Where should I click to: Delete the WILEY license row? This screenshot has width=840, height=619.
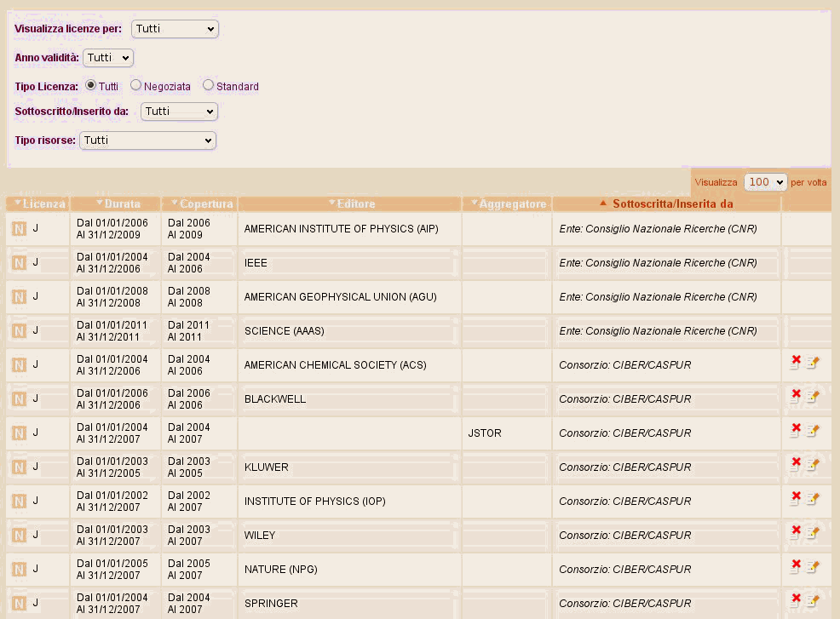pyautogui.click(x=796, y=533)
